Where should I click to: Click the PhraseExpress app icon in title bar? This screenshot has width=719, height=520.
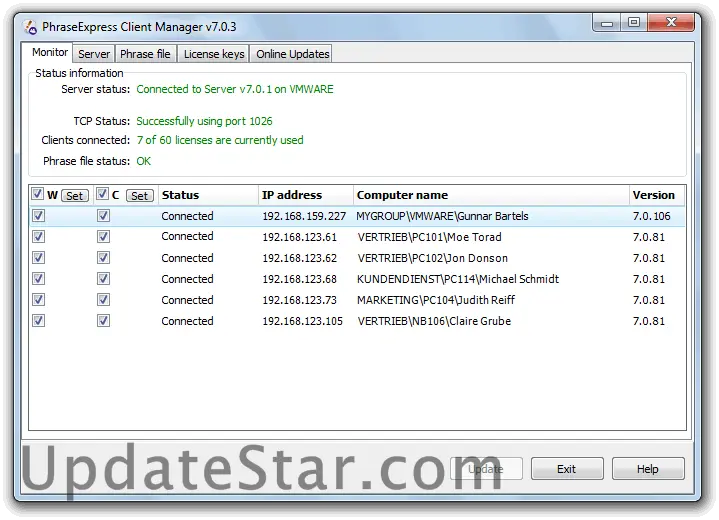(x=30, y=27)
